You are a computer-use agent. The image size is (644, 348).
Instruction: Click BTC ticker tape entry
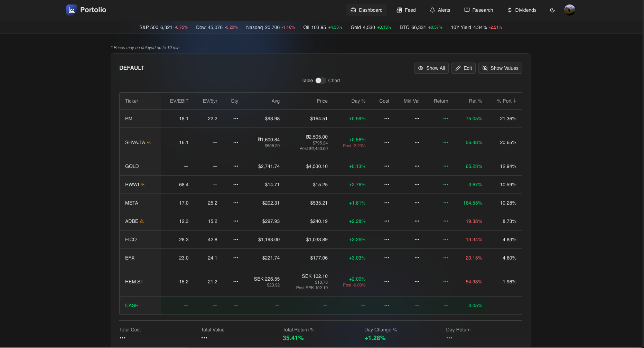[x=421, y=27]
